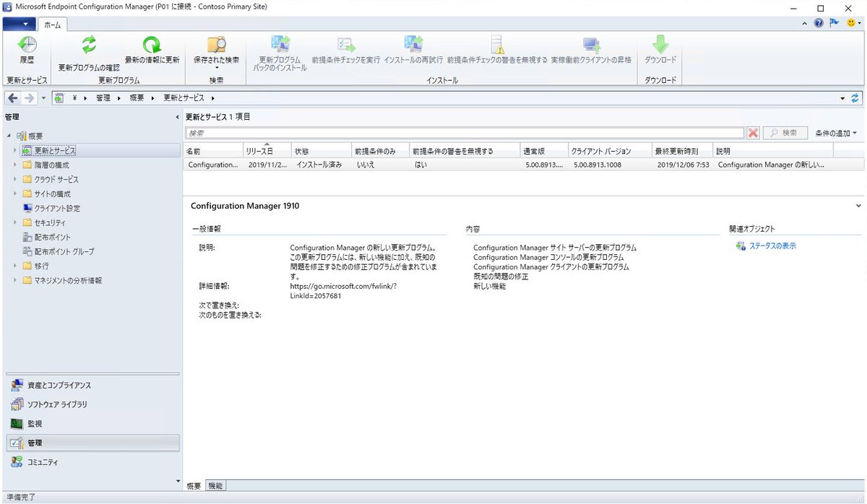Sort by 最終更新時刻 column header
867x504 pixels.
[x=682, y=152]
